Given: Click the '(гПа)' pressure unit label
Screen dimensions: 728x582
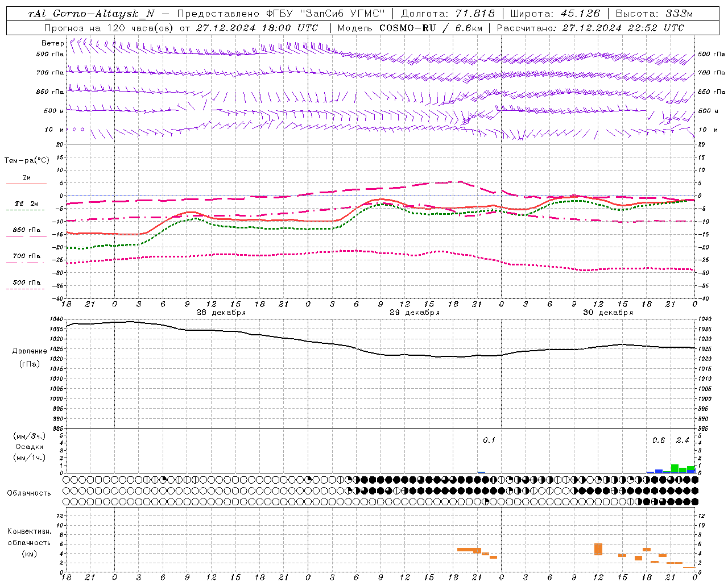Looking at the screenshot, I should [30, 364].
